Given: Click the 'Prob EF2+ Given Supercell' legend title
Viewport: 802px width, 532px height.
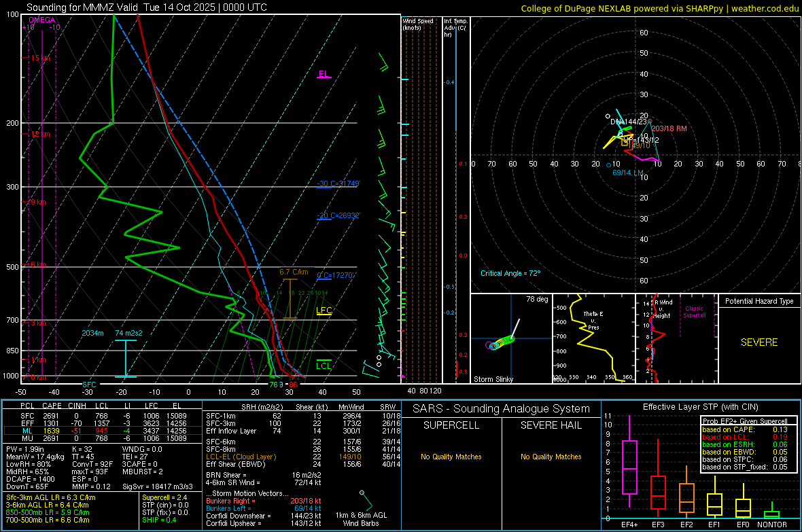Looking at the screenshot, I should 745,421.
